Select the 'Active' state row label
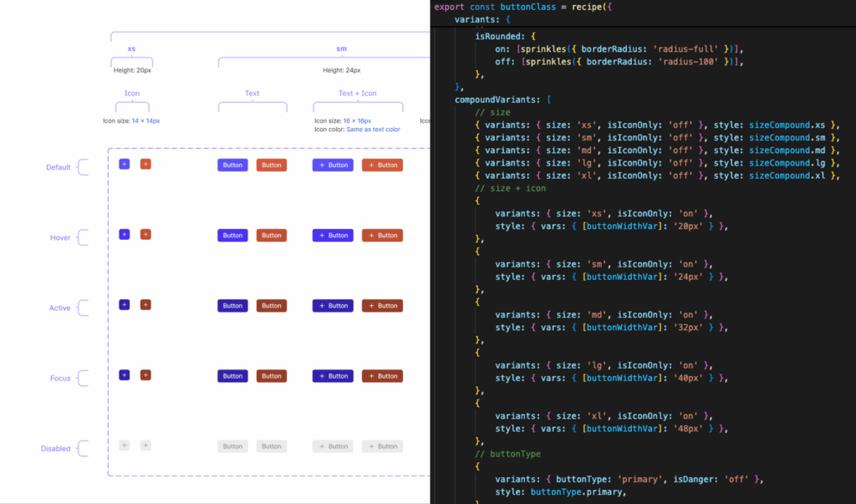Viewport: 856px width, 504px height. [x=60, y=308]
